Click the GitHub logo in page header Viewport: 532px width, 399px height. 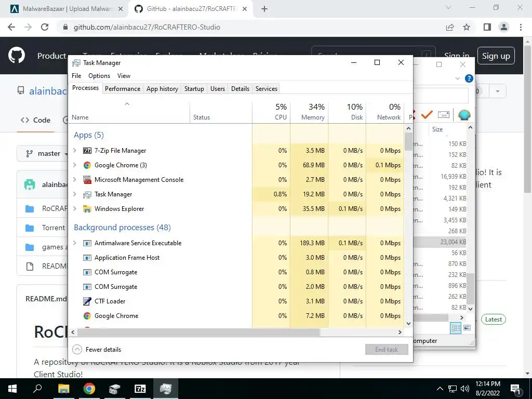pos(17,56)
